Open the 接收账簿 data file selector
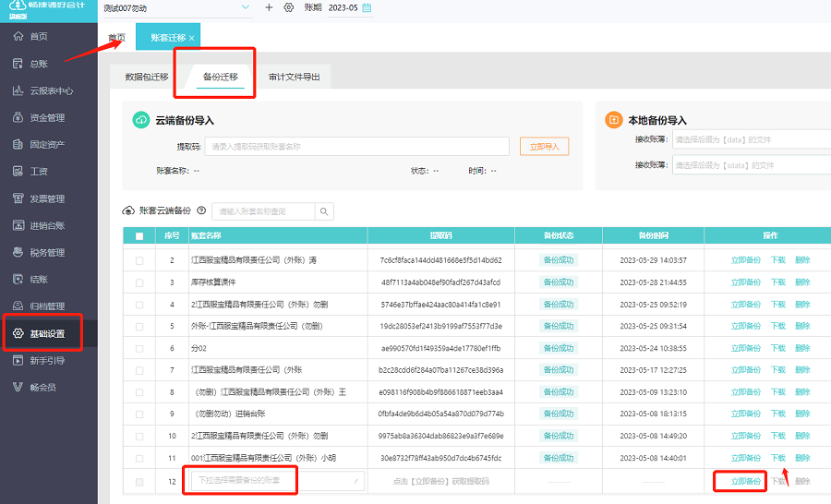 click(750, 139)
